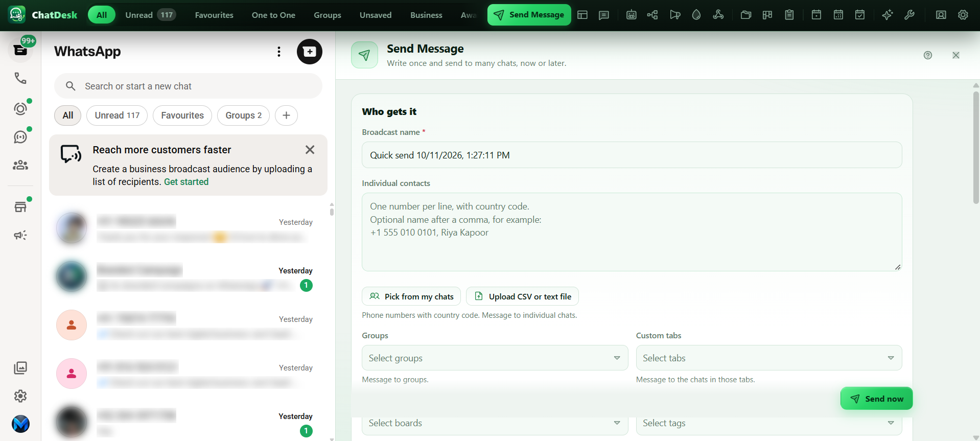Click the megaphone campaign icon in top toolbar
The height and width of the screenshot is (441, 980).
(x=675, y=15)
